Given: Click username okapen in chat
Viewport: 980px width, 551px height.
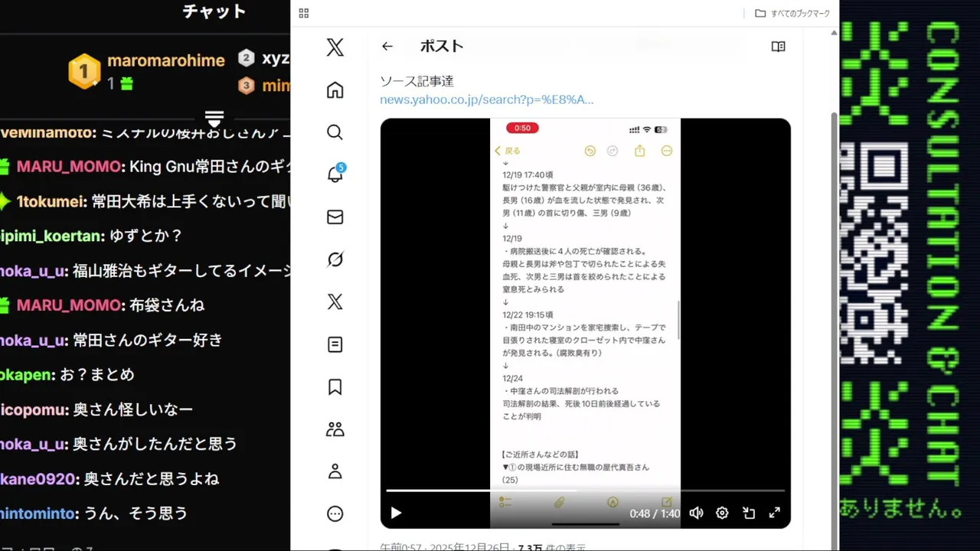Looking at the screenshot, I should click(x=26, y=374).
